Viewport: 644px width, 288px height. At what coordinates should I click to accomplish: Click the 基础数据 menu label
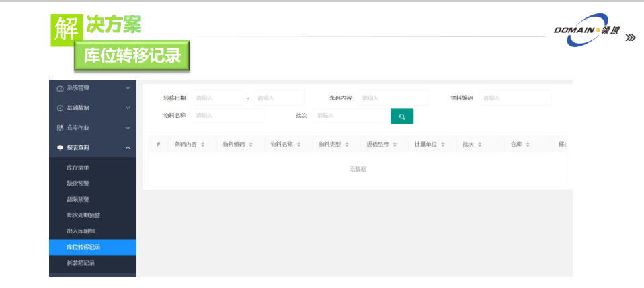click(78, 108)
